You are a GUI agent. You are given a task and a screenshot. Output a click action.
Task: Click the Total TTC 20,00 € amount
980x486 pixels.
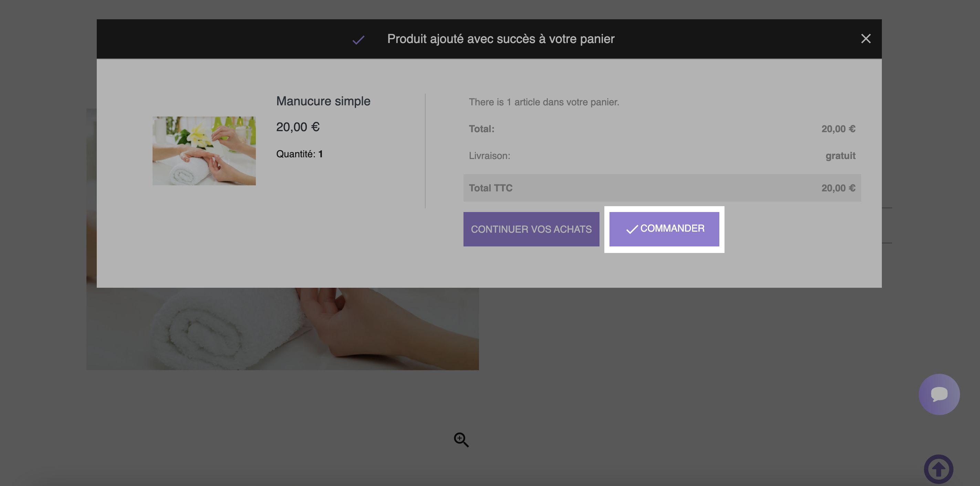click(x=838, y=188)
